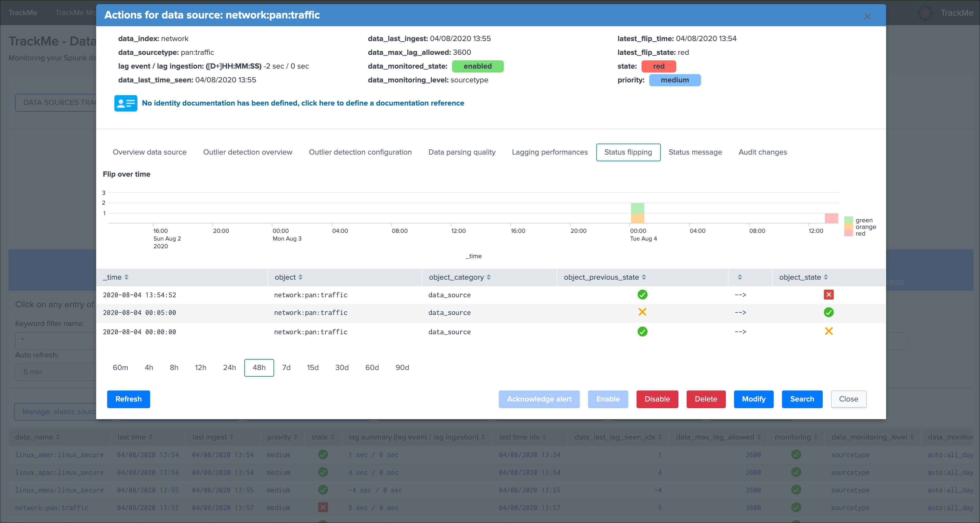Switch to Lagging performances tab

click(x=549, y=152)
